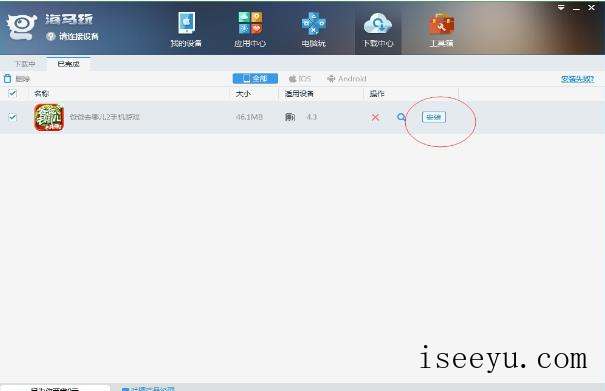Image resolution: width=605 pixels, height=391 pixels.
Task: Click the Install button in game row
Action: click(x=434, y=117)
